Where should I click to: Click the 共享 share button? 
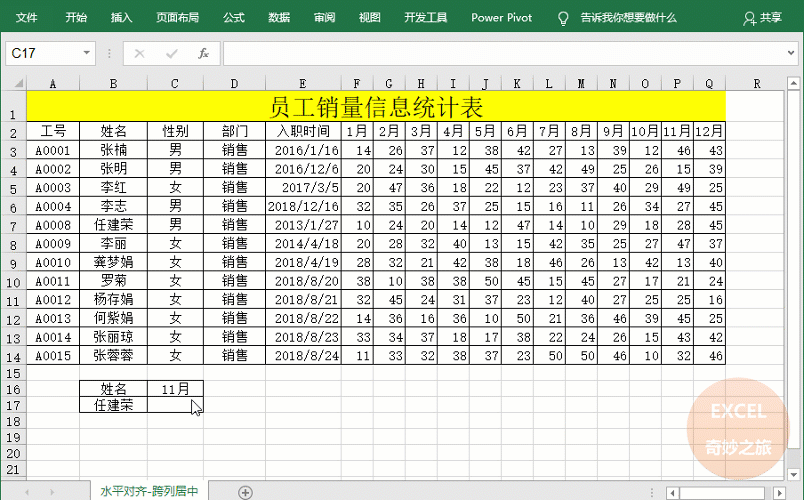(x=762, y=18)
